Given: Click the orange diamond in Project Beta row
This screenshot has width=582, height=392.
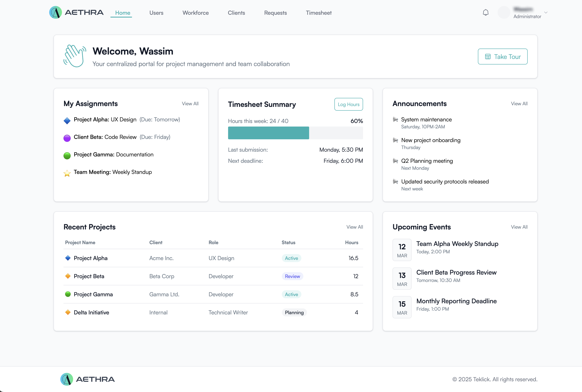Looking at the screenshot, I should tap(68, 276).
